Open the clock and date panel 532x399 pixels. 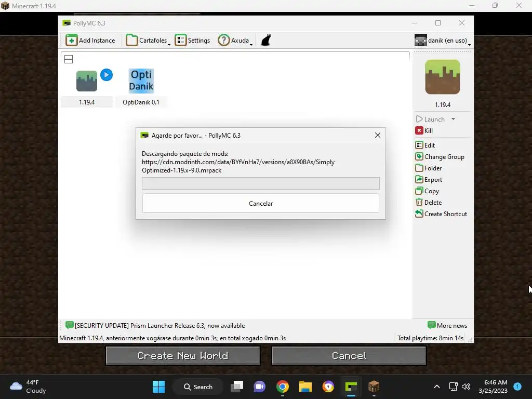click(493, 387)
